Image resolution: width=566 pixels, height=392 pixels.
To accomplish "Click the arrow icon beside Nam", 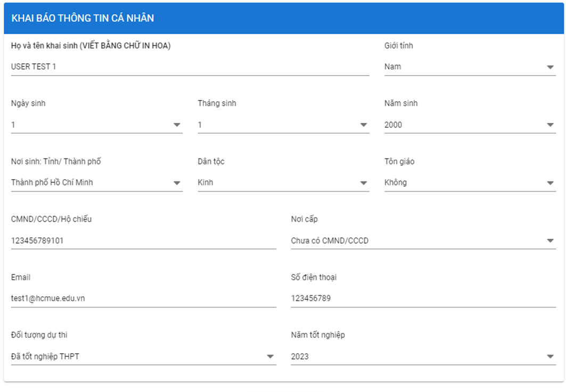I will point(550,68).
